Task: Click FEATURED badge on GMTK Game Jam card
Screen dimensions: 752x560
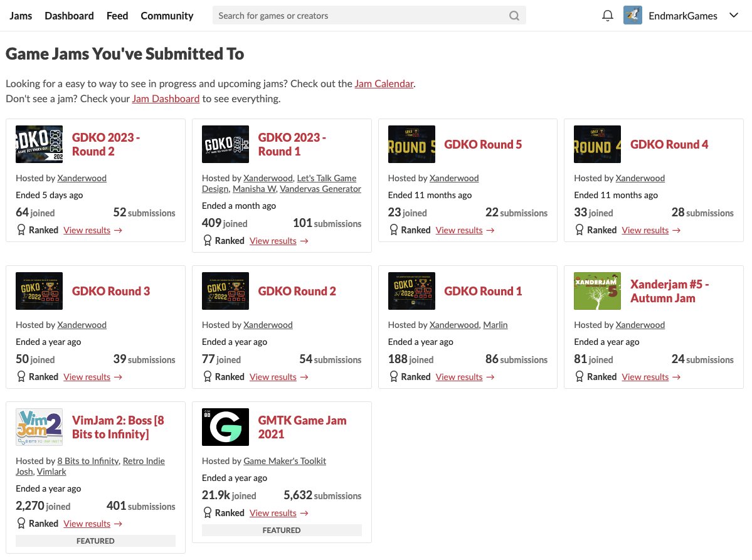Action: tap(282, 531)
